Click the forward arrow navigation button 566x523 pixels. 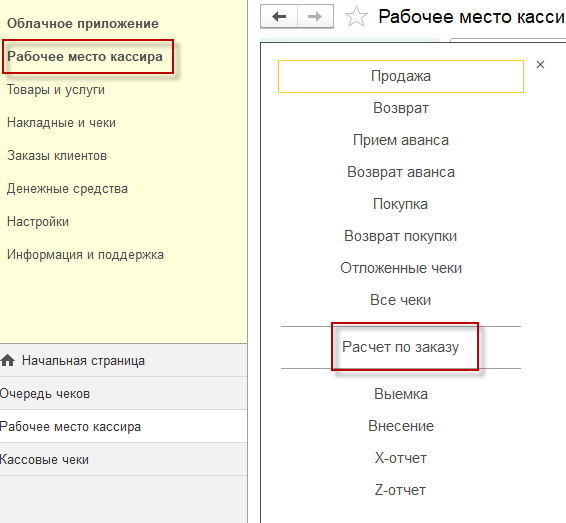pyautogui.click(x=315, y=17)
